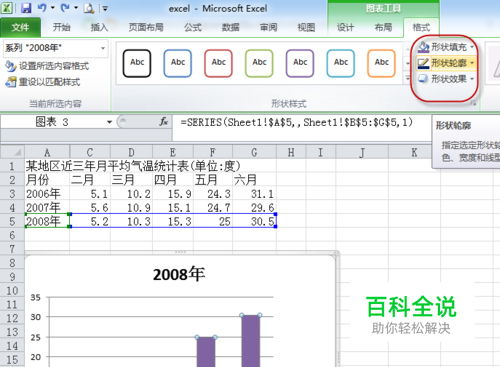This screenshot has height=367, width=500.
Task: Click 重设以匹配样式 reset to match style
Action: (x=43, y=82)
